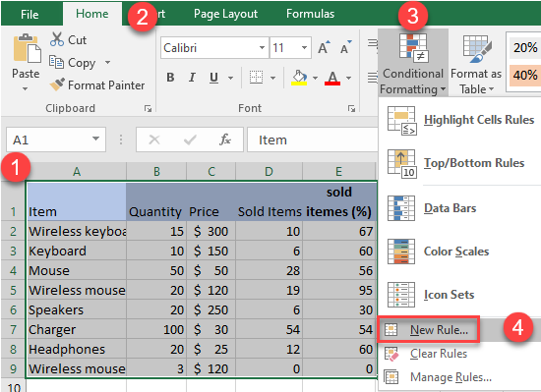This screenshot has width=541, height=392.
Task: Click the Sold Items header cell
Action: (270, 201)
